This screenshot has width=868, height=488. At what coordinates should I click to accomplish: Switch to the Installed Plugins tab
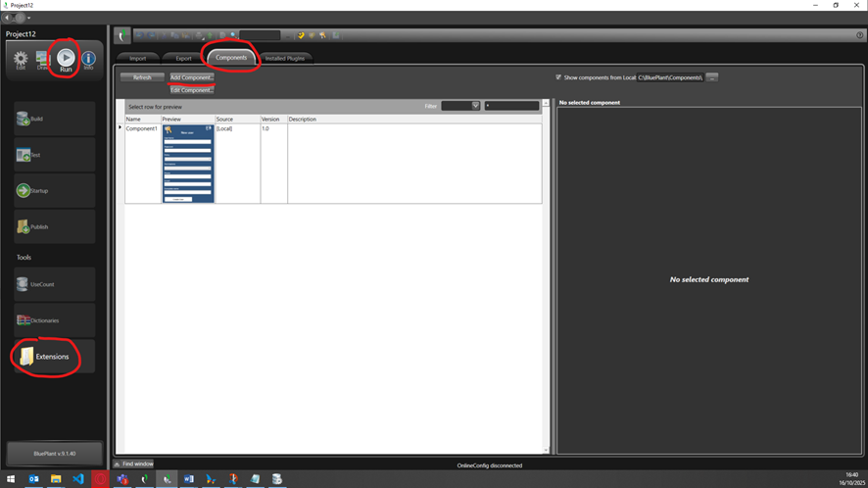(x=284, y=59)
